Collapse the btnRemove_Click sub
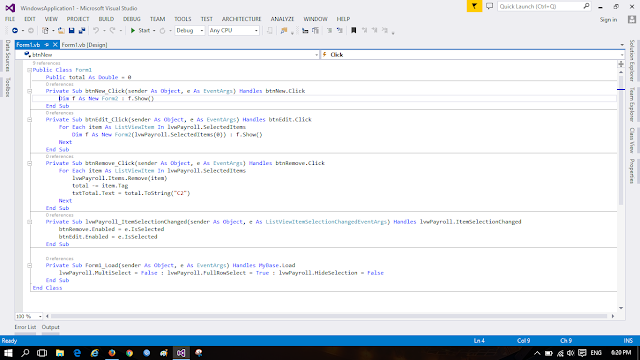 (x=29, y=163)
